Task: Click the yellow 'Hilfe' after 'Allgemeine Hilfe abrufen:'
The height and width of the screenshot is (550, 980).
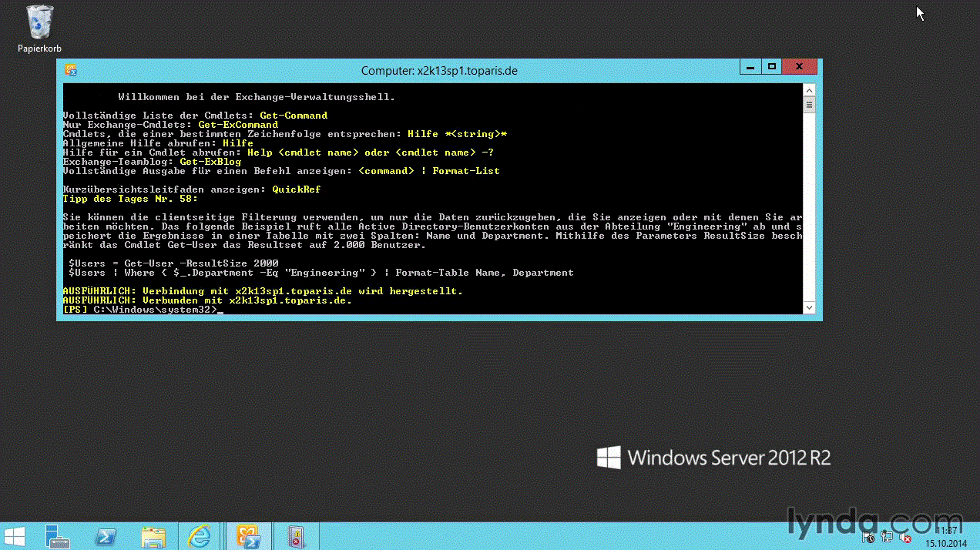Action: (238, 143)
